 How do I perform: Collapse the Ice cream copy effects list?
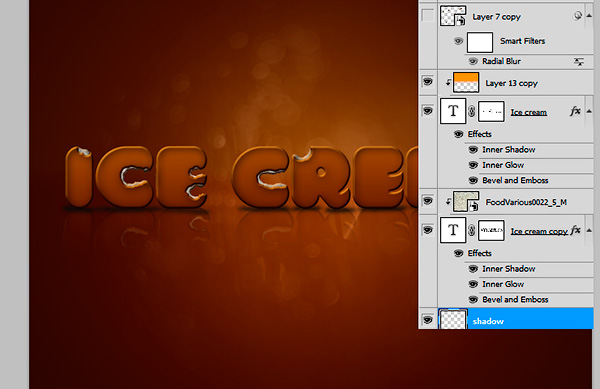point(589,230)
